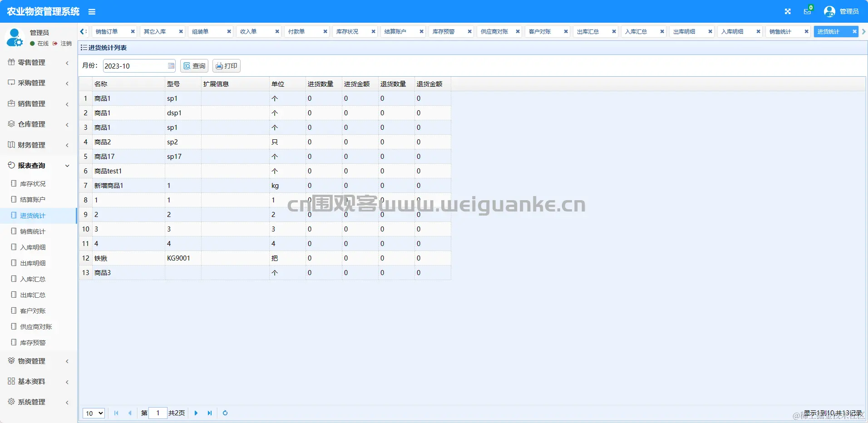Sort by 进货数量 column header

coord(324,84)
